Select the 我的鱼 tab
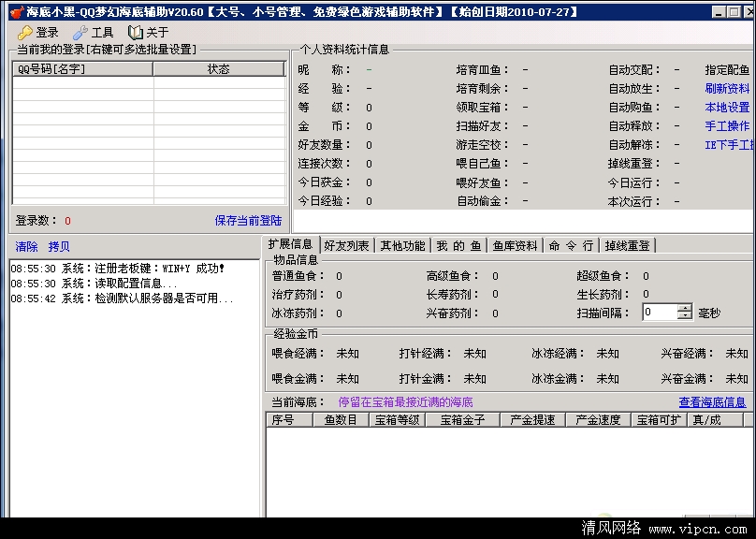 point(458,245)
